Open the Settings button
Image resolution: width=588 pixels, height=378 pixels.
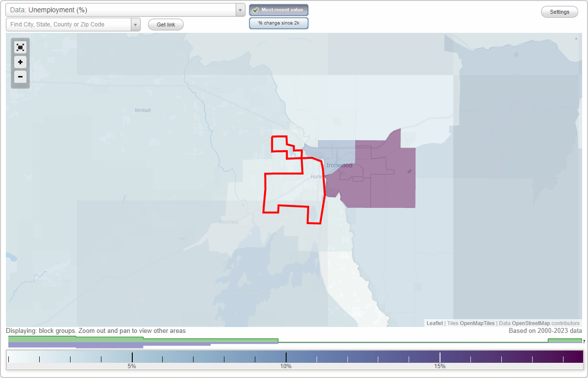point(560,12)
